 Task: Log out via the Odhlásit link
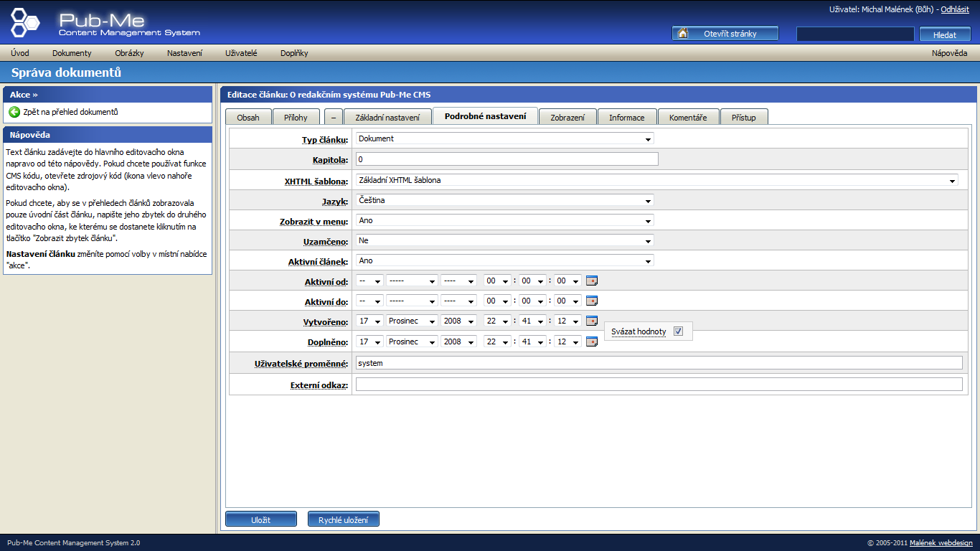click(x=955, y=9)
